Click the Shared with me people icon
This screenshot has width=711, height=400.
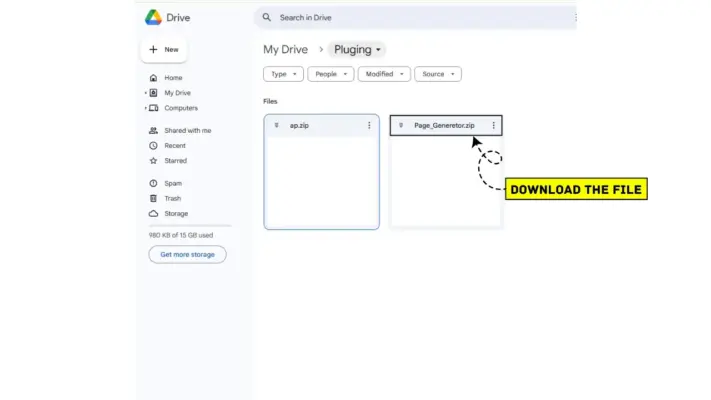tap(153, 130)
